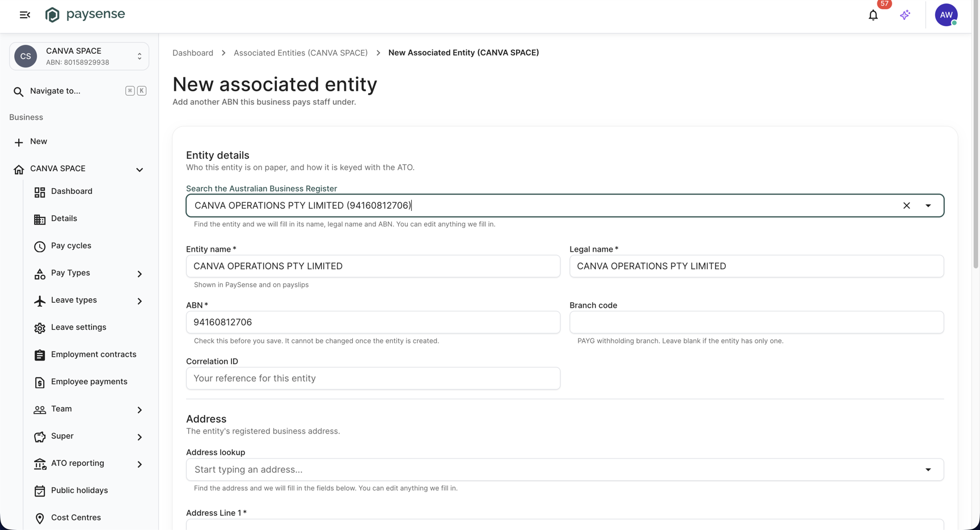Click the Correlation ID field

pyautogui.click(x=373, y=379)
